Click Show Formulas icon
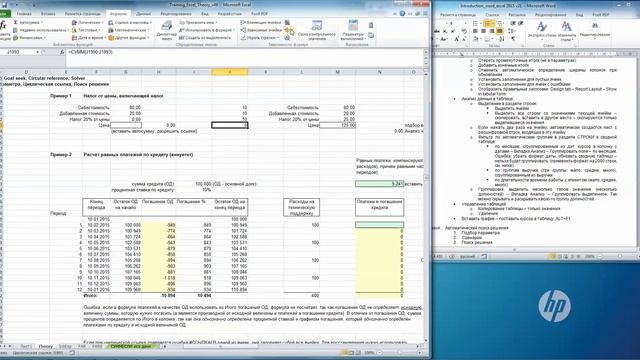This screenshot has width=640, height=360. pos(287,22)
